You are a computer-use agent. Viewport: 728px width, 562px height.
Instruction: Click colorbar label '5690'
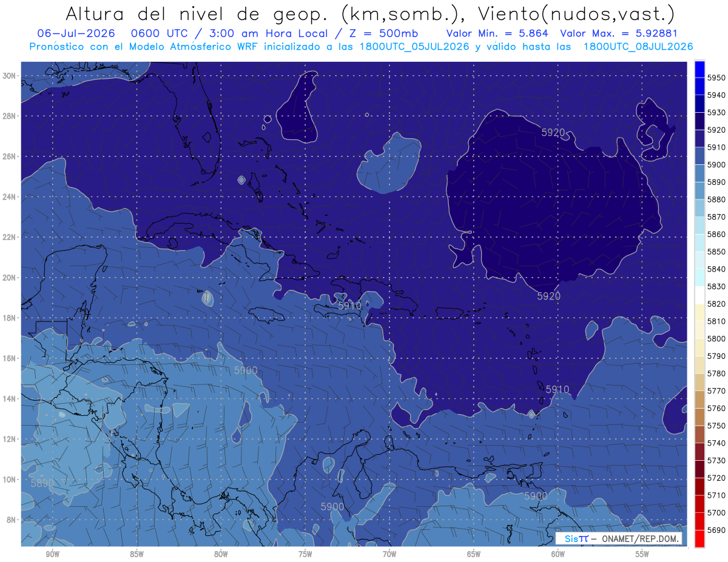coord(716,530)
